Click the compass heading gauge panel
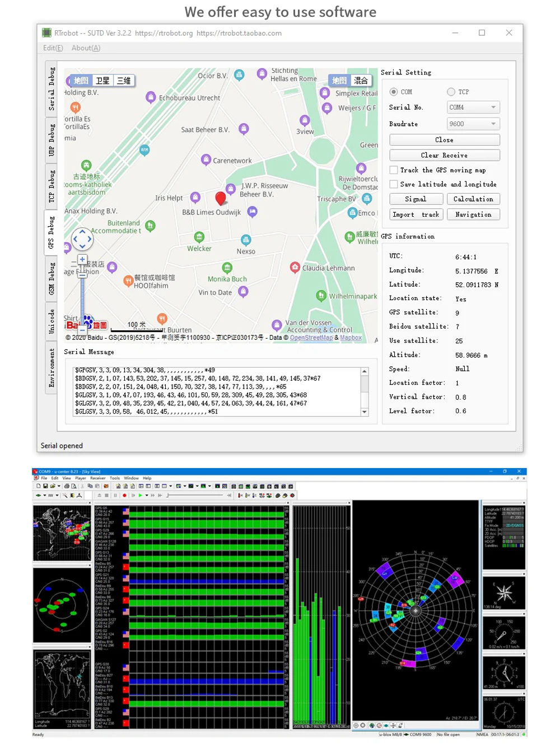 pyautogui.click(x=504, y=592)
